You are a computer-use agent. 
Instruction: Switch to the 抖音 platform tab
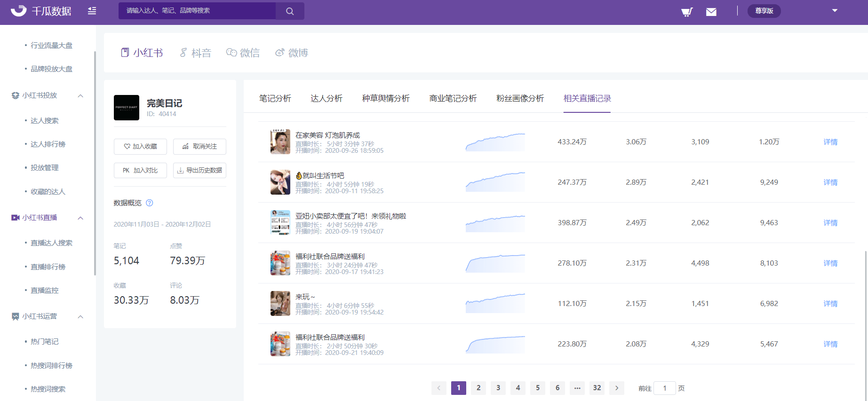tap(196, 53)
